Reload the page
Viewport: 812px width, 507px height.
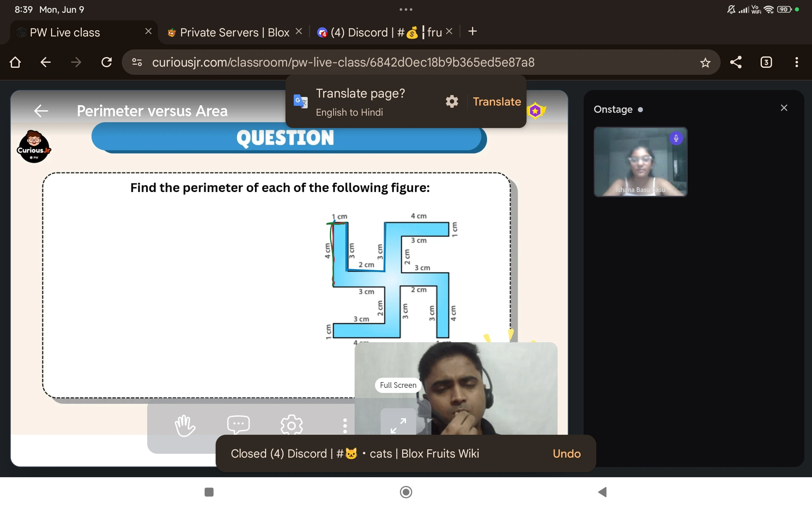coord(106,62)
